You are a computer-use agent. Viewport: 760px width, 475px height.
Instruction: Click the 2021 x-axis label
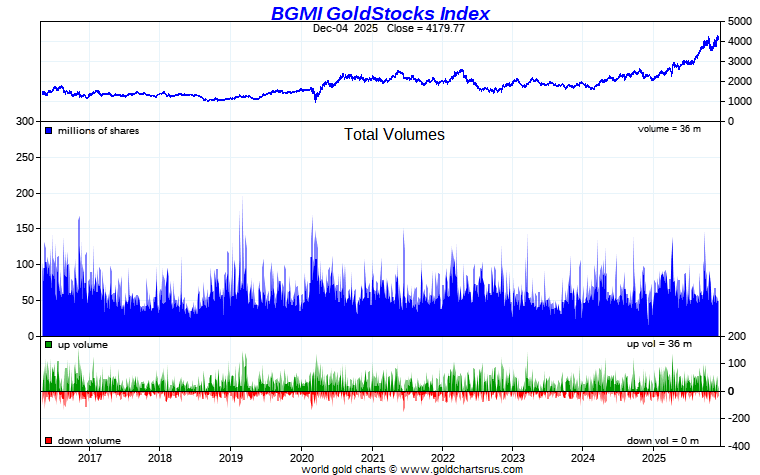coord(372,458)
